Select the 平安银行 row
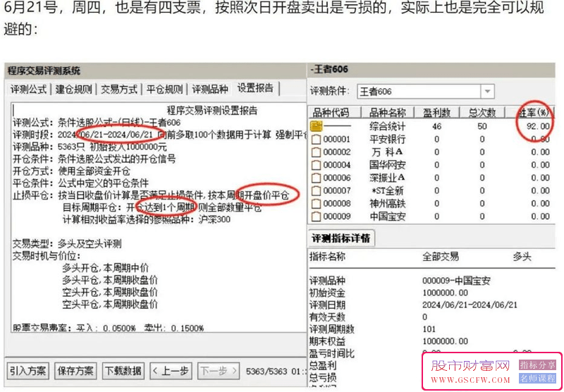Image resolution: width=564 pixels, height=392 pixels. (x=431, y=139)
